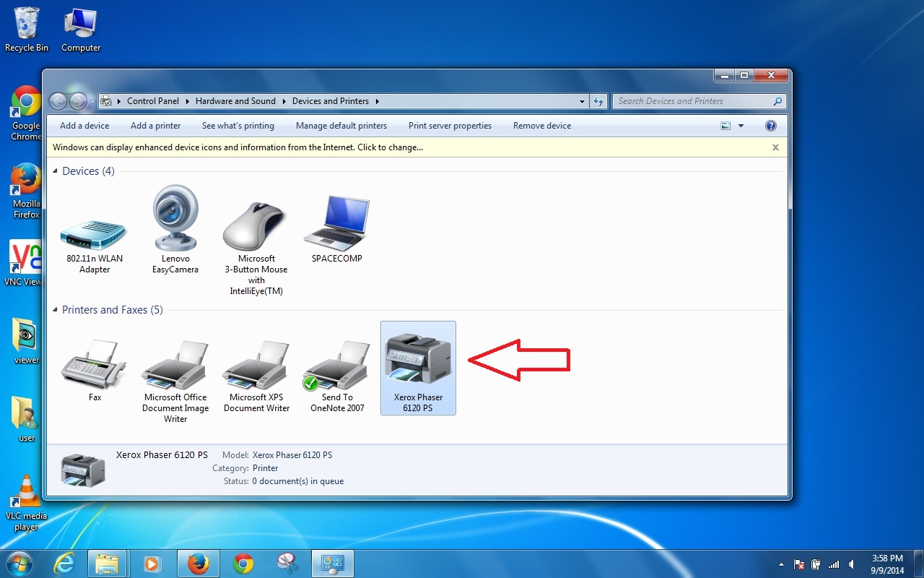Screen dimensions: 924x578
Task: Open the address bar history dropdown
Action: (583, 101)
